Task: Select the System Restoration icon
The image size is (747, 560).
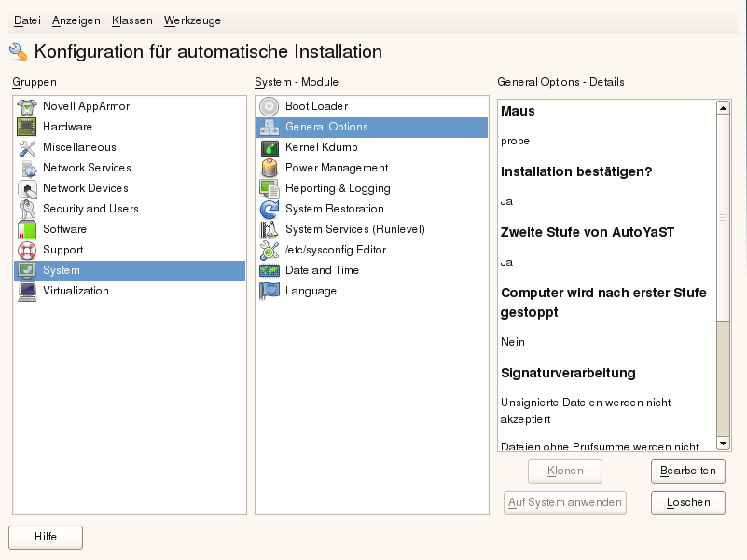Action: pyautogui.click(x=270, y=209)
